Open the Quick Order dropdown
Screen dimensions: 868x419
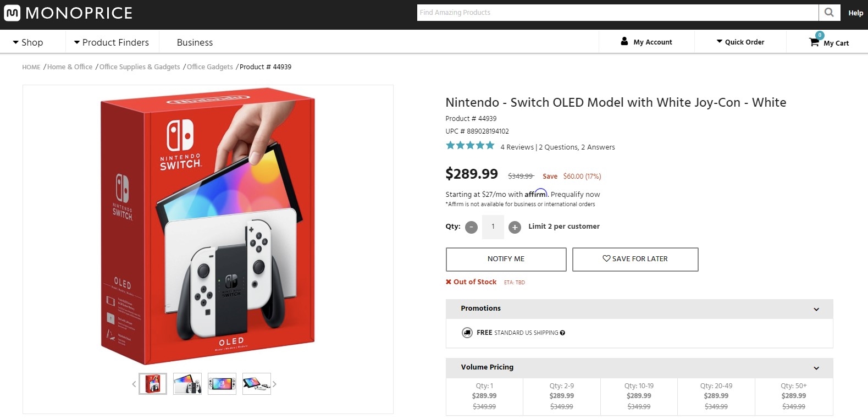740,42
